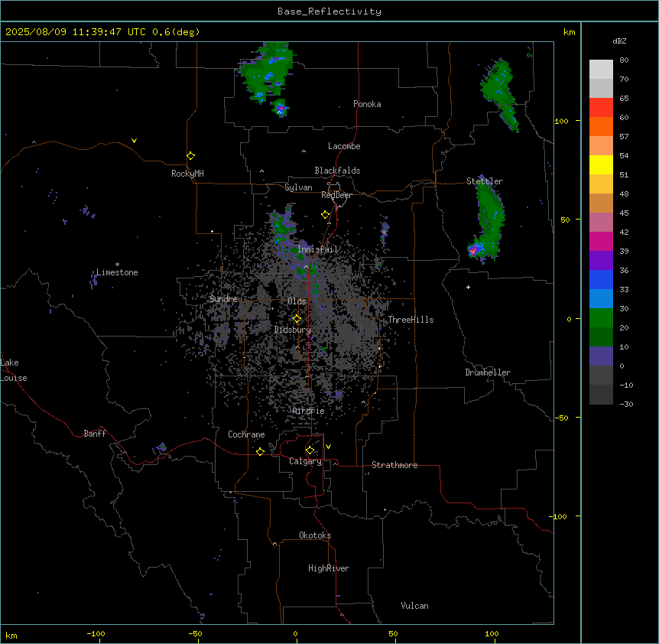Click the Sundre town label
The image size is (659, 644).
(223, 298)
